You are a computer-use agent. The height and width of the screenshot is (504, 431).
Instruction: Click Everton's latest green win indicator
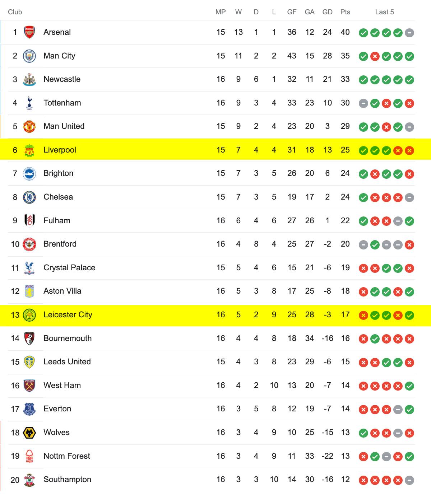[x=409, y=410]
